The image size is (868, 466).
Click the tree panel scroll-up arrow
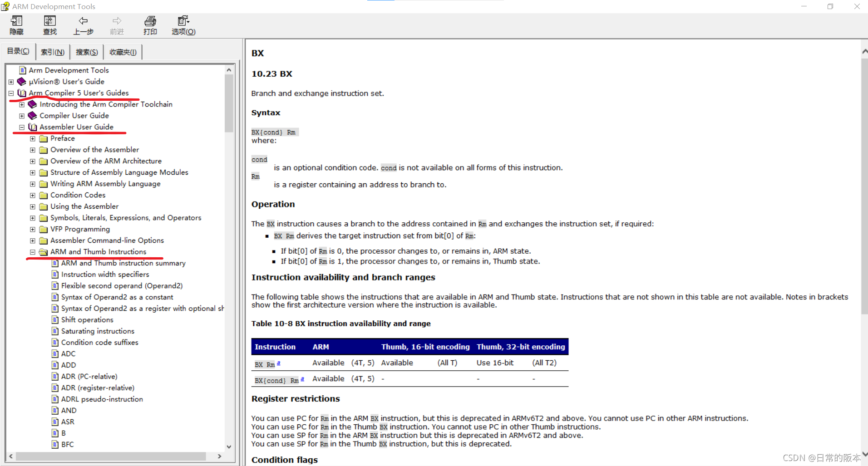(x=229, y=70)
